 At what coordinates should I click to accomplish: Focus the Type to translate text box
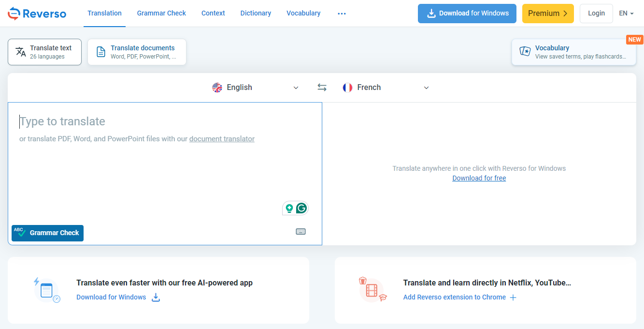click(x=165, y=173)
